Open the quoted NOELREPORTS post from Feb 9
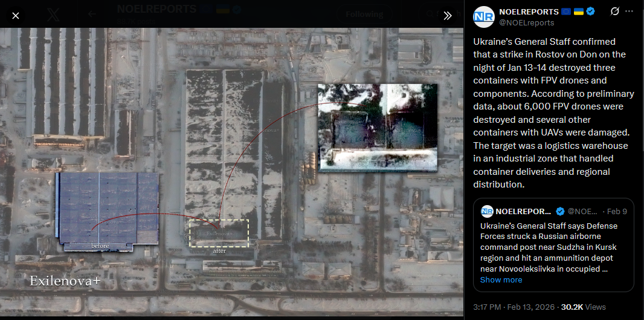This screenshot has width=644, height=320. click(553, 245)
